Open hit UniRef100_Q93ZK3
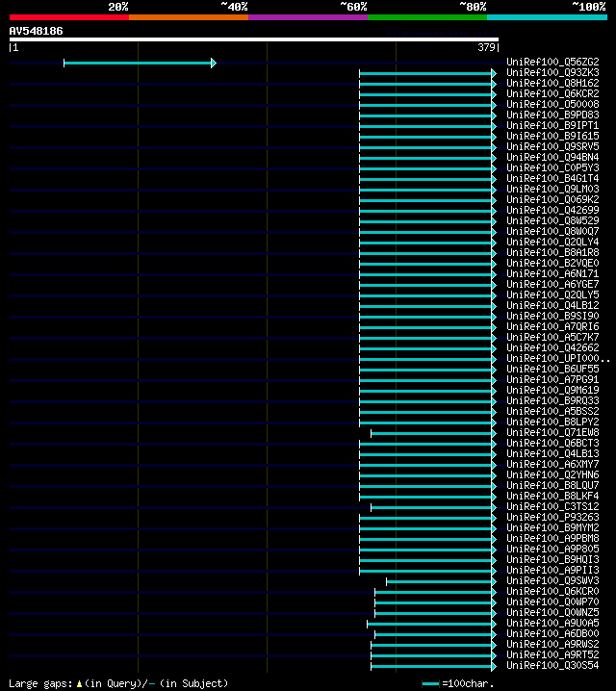The width and height of the screenshot is (616, 691). [552, 73]
